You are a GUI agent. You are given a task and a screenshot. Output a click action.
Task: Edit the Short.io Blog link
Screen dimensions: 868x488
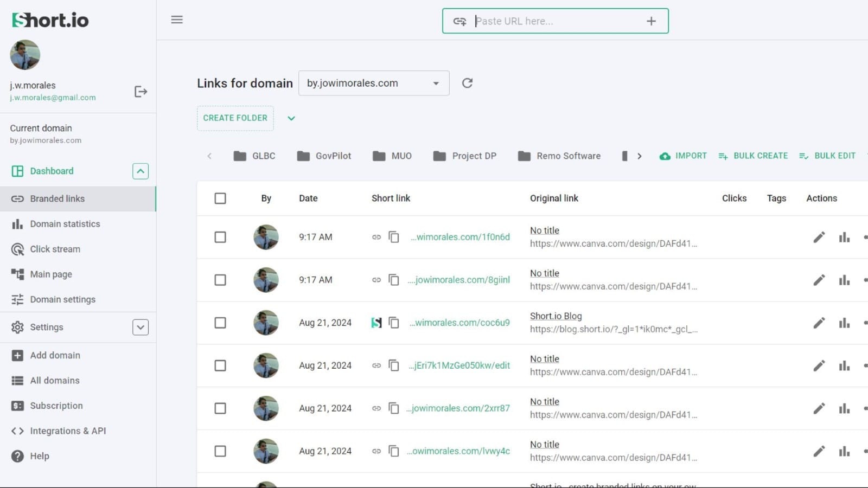click(x=819, y=323)
